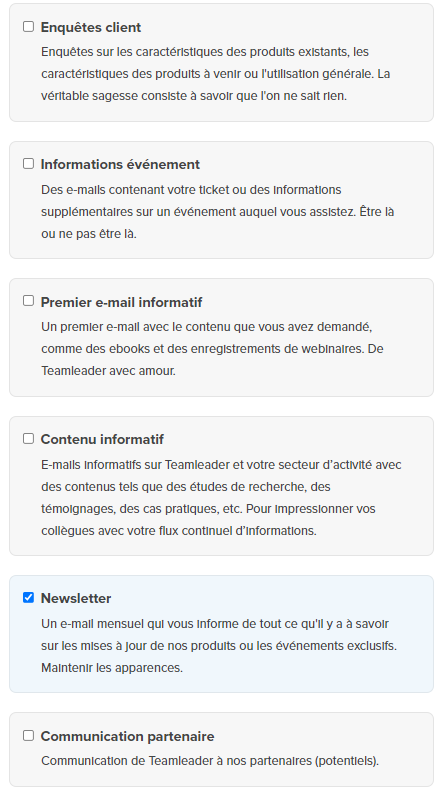Click the ebooks and webinaires description
Image resolution: width=447 pixels, height=793 pixels.
tap(212, 349)
